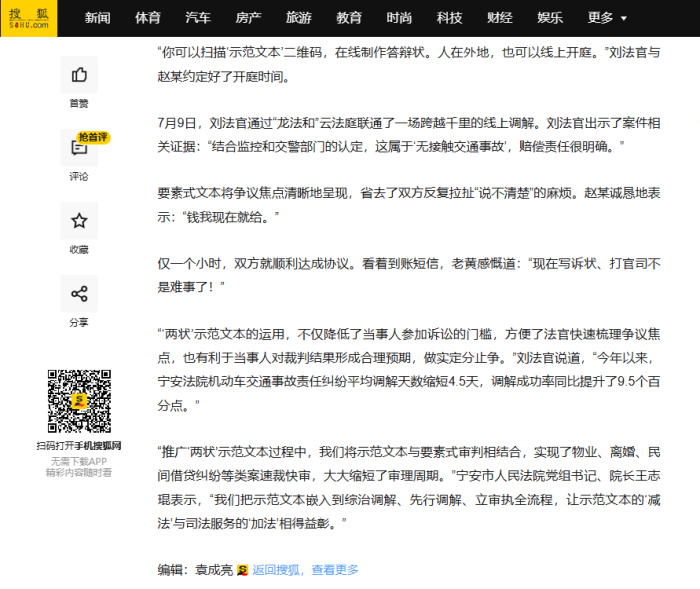Viewport: 700px width, 589px height.
Task: Click the QR code image
Action: tap(79, 401)
